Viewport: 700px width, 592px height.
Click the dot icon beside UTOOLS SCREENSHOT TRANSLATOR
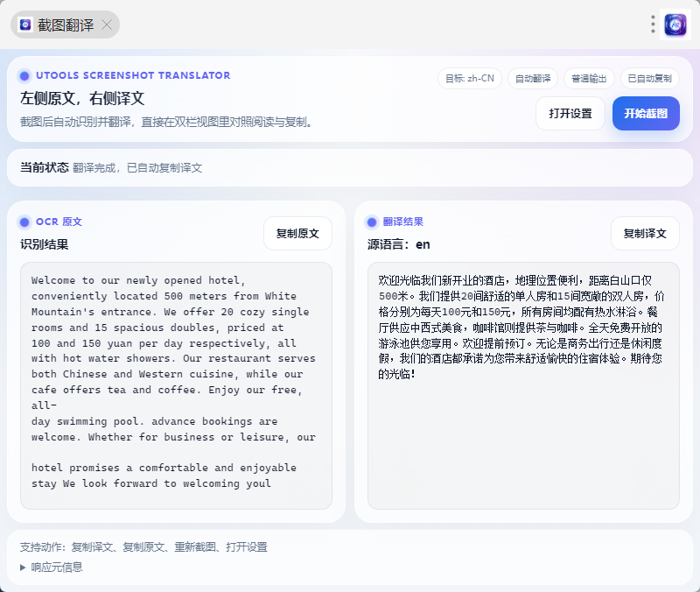tap(24, 76)
